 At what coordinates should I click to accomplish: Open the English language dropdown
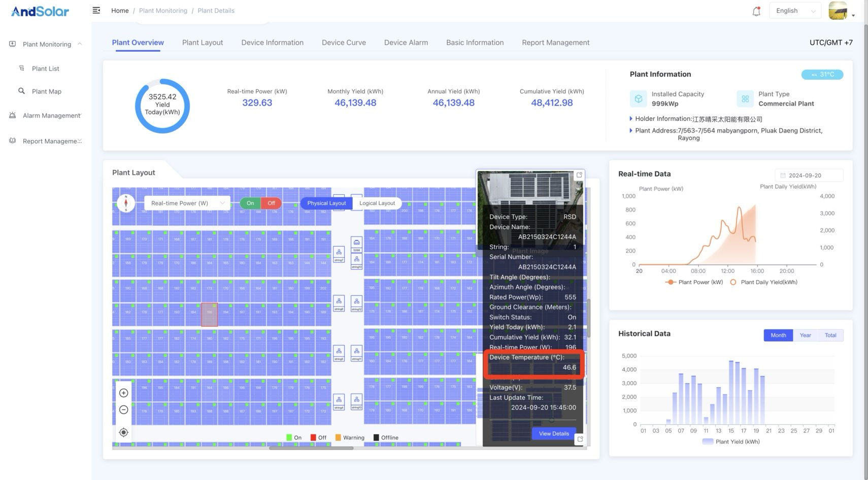pos(795,11)
